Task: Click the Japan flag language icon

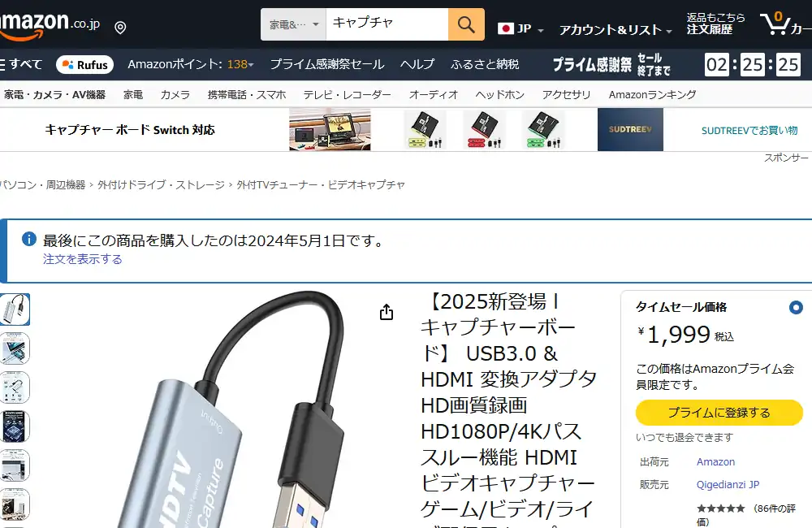Action: click(505, 28)
